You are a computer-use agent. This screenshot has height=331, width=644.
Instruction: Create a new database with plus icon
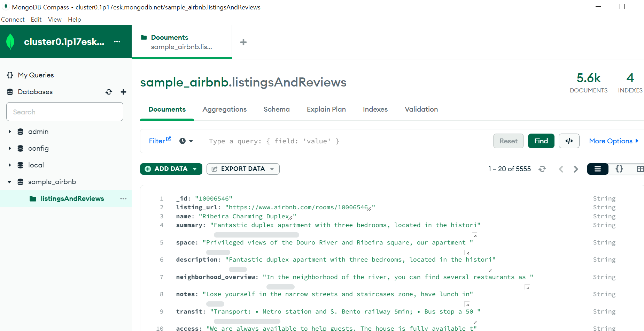[x=123, y=92]
